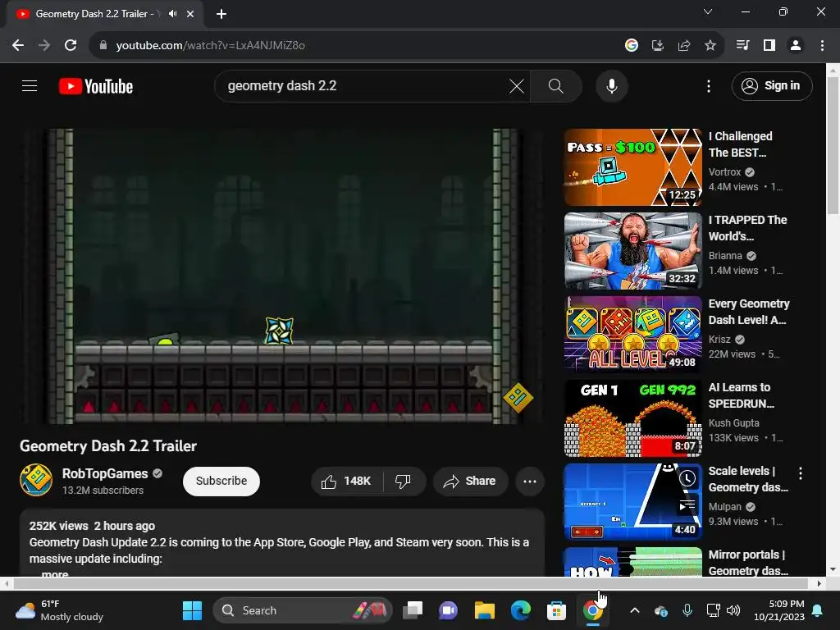
Task: Click Kush Gupta channel name
Action: coord(733,422)
